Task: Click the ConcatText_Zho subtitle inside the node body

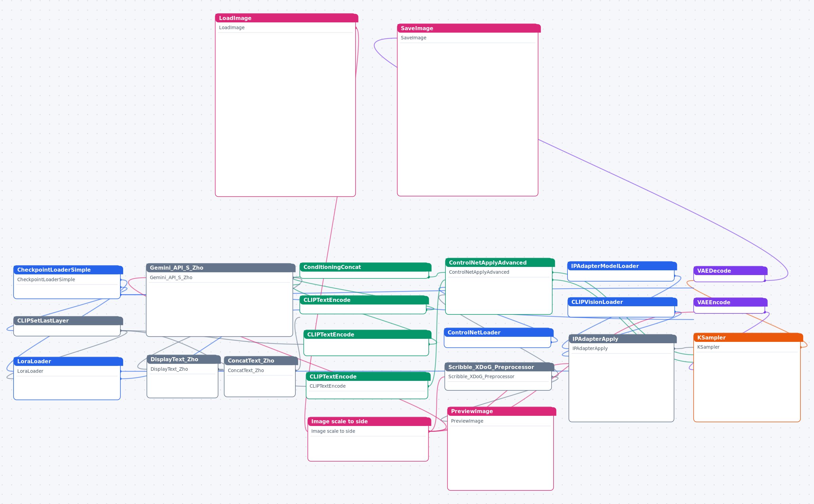Action: (x=246, y=370)
